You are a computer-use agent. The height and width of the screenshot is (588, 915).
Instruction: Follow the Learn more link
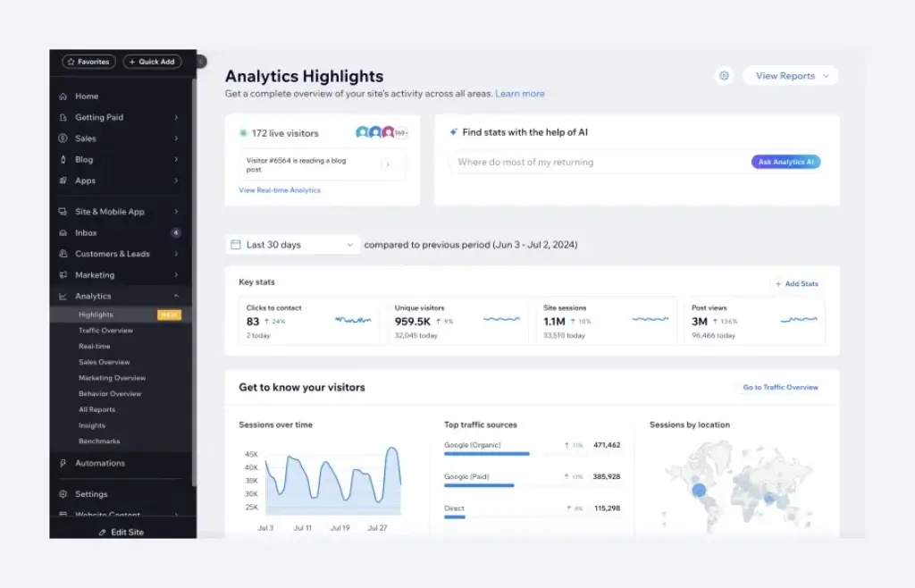click(x=520, y=94)
